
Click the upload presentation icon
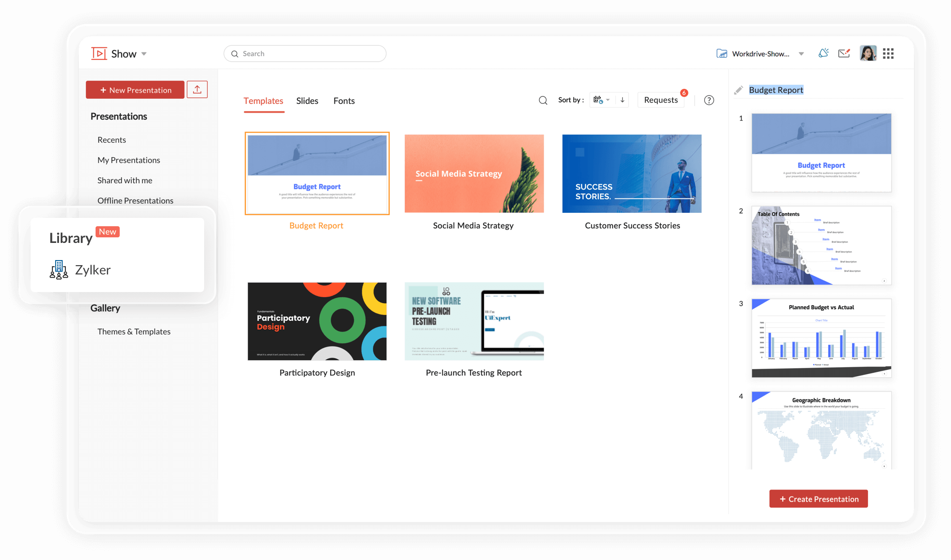(x=197, y=89)
